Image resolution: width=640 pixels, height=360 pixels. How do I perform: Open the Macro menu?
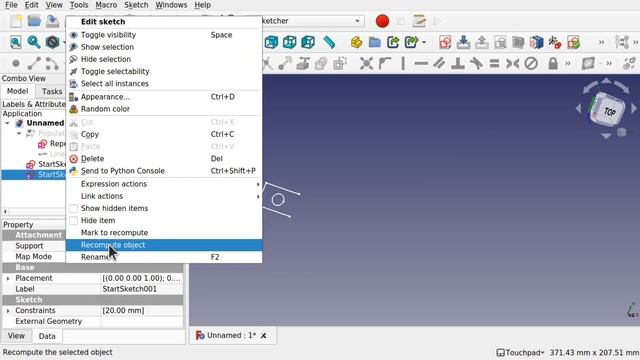pyautogui.click(x=106, y=5)
